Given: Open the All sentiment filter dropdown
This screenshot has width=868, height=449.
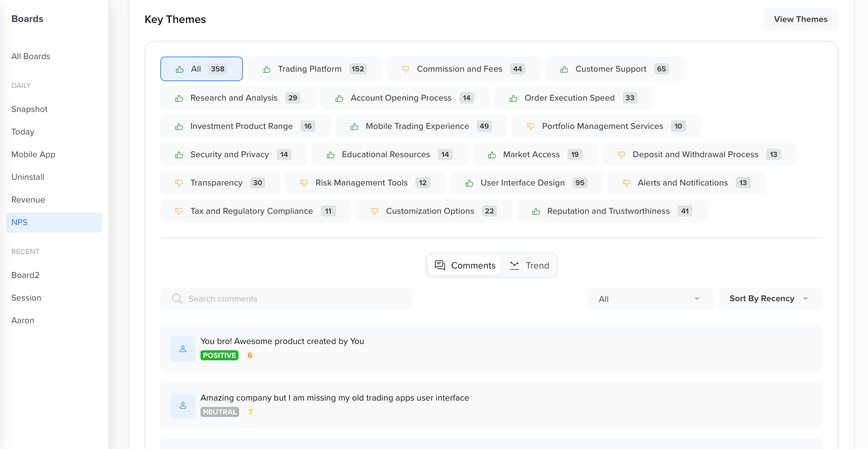Looking at the screenshot, I should [650, 299].
